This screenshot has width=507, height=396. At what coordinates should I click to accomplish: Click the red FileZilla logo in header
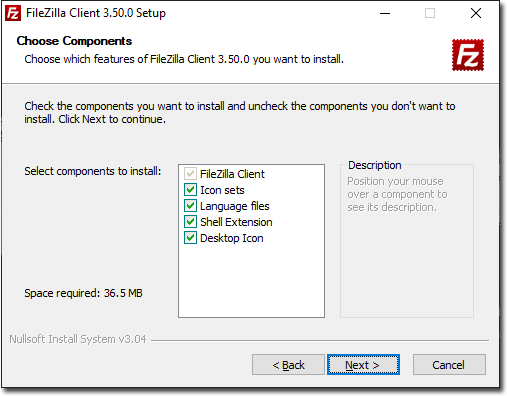pyautogui.click(x=468, y=55)
